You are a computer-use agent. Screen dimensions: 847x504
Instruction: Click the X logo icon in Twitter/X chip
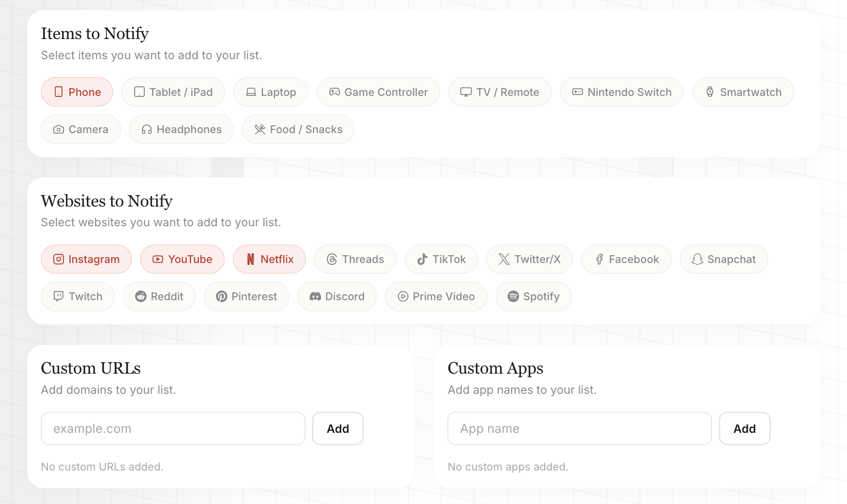click(504, 259)
